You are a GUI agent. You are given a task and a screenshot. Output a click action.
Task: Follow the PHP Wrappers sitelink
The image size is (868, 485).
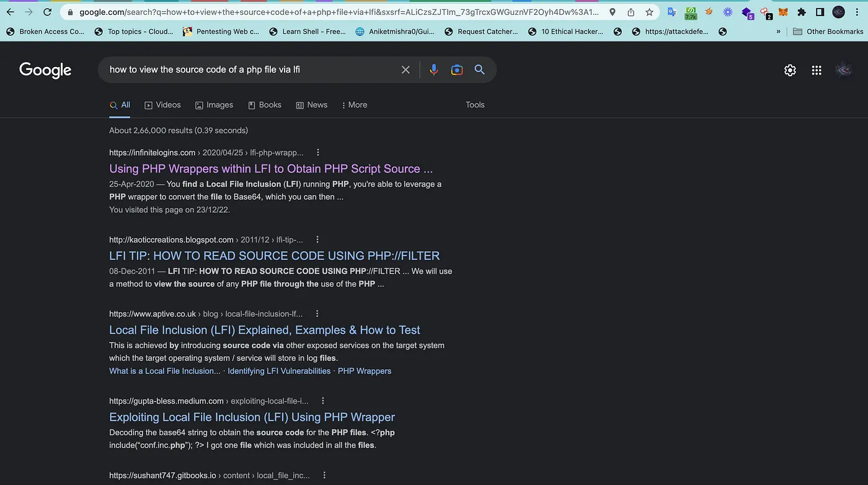pyautogui.click(x=365, y=371)
